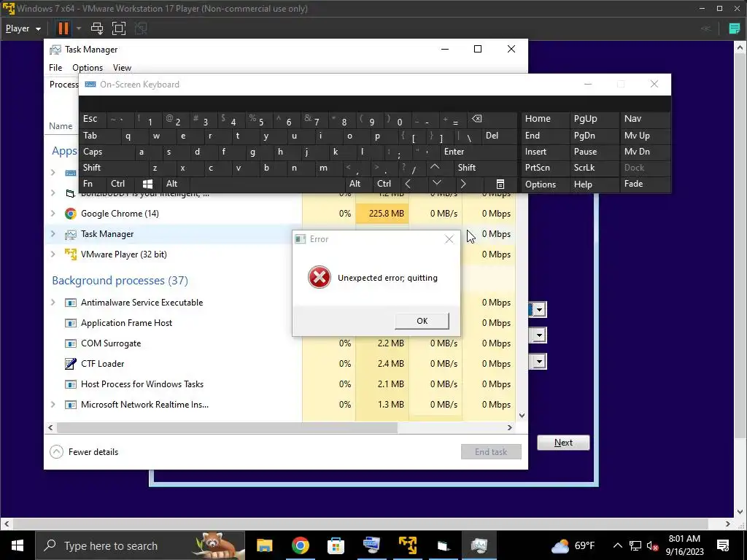Click the red error icon in dialog

click(x=320, y=278)
